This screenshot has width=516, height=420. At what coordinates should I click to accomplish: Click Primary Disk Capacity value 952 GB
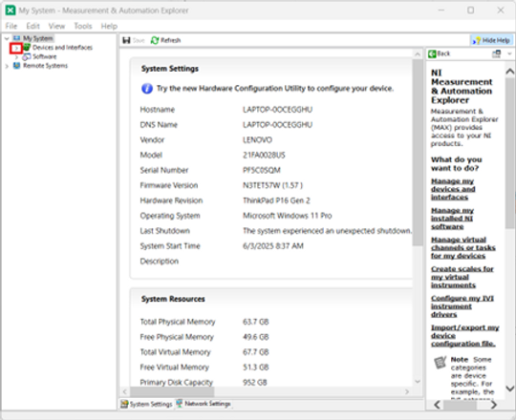tap(255, 383)
